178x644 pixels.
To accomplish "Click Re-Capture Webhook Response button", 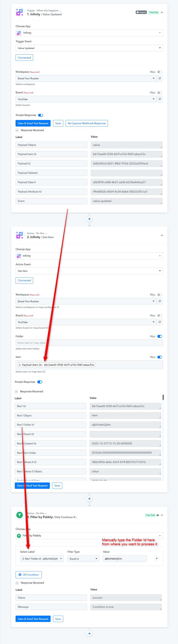I will click(87, 123).
